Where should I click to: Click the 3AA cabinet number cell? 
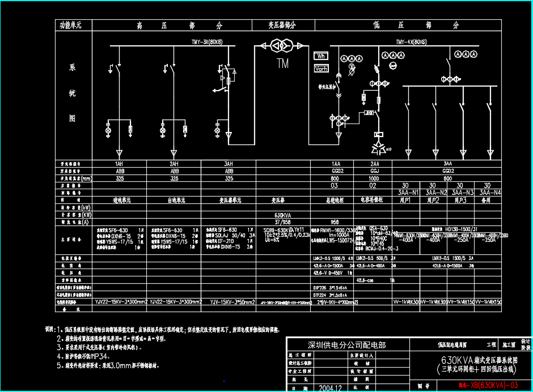coord(448,164)
